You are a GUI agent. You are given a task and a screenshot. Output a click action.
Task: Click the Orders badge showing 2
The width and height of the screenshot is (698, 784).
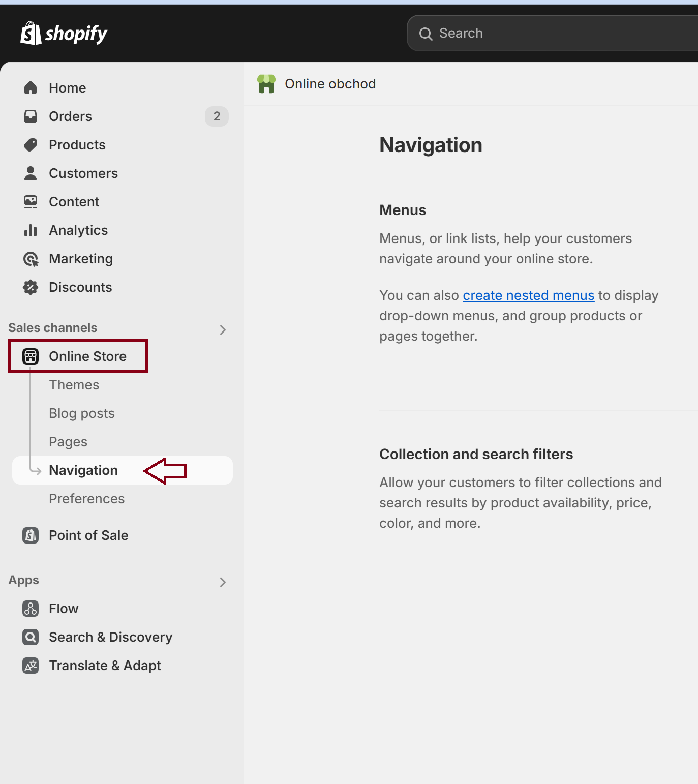[x=217, y=116]
